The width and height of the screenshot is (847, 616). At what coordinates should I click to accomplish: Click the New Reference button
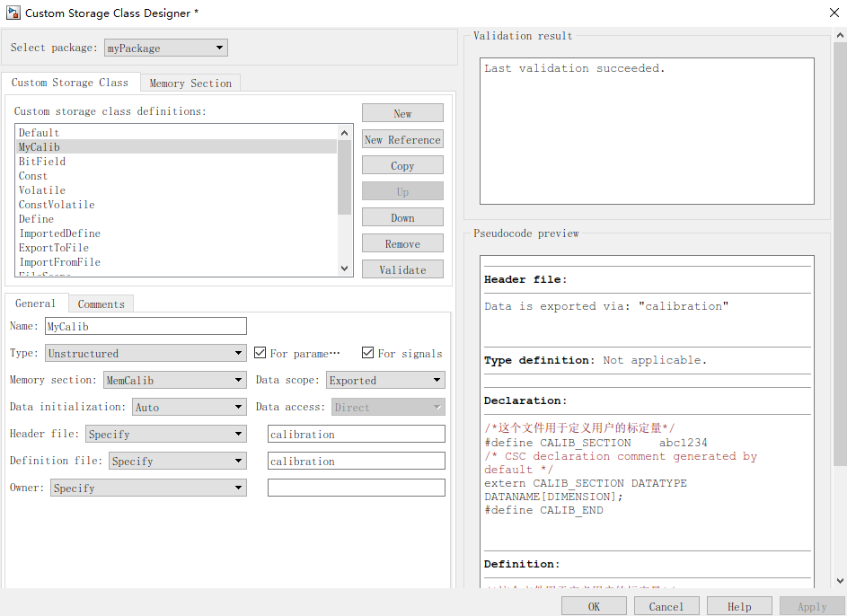tap(402, 139)
